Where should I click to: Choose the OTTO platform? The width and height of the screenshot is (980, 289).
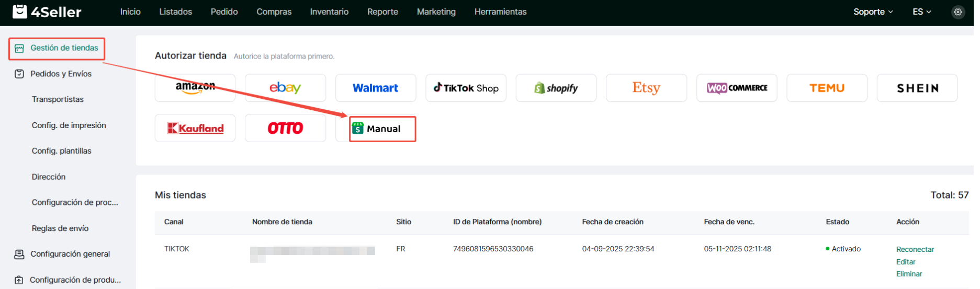285,128
